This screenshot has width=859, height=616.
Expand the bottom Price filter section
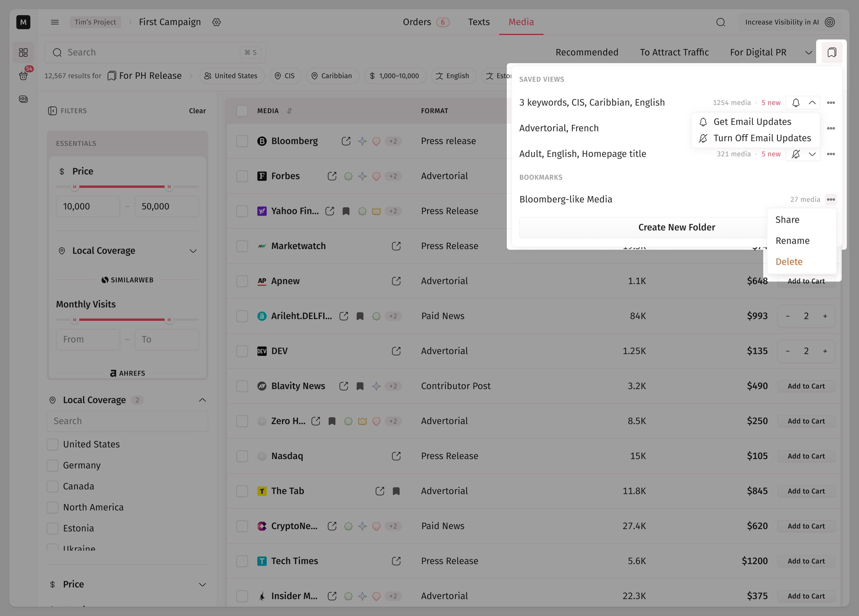pos(202,584)
